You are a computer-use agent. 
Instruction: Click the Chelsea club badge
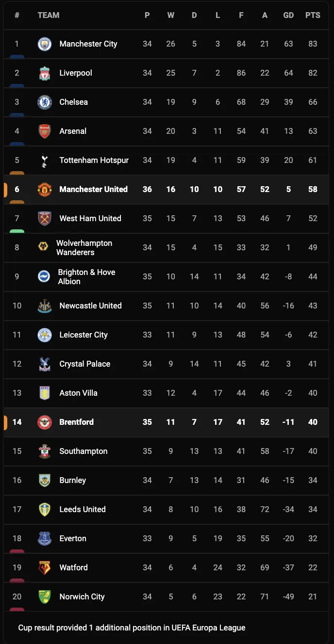click(x=45, y=102)
